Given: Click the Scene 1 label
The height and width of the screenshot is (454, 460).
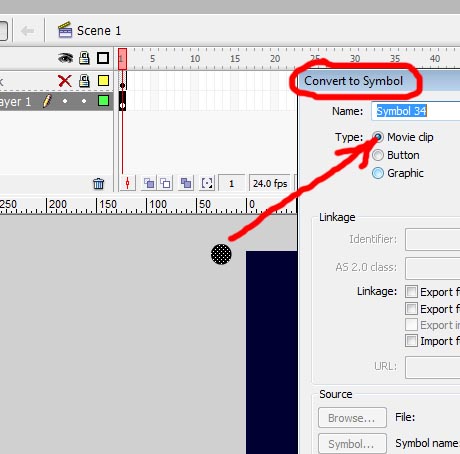Looking at the screenshot, I should pos(99,31).
